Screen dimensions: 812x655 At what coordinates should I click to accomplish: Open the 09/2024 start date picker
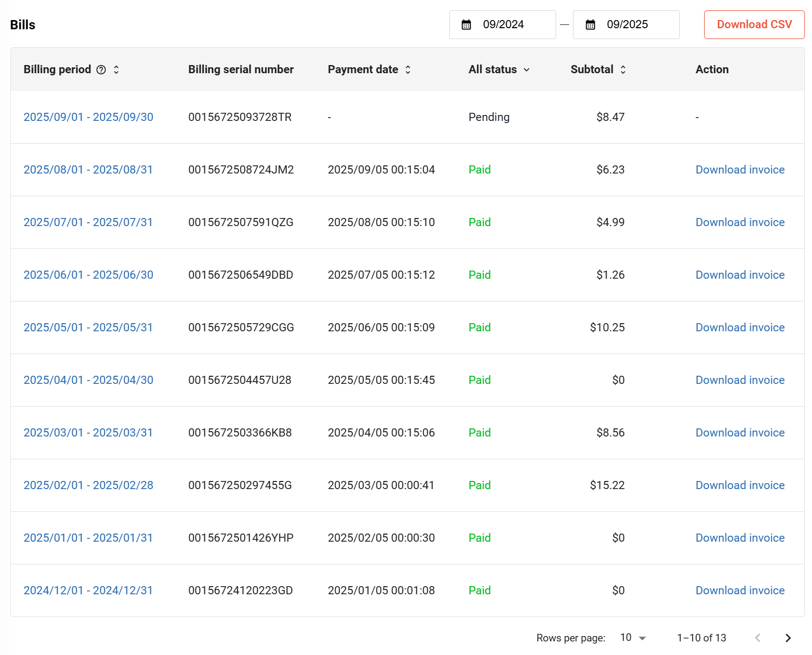tap(503, 25)
